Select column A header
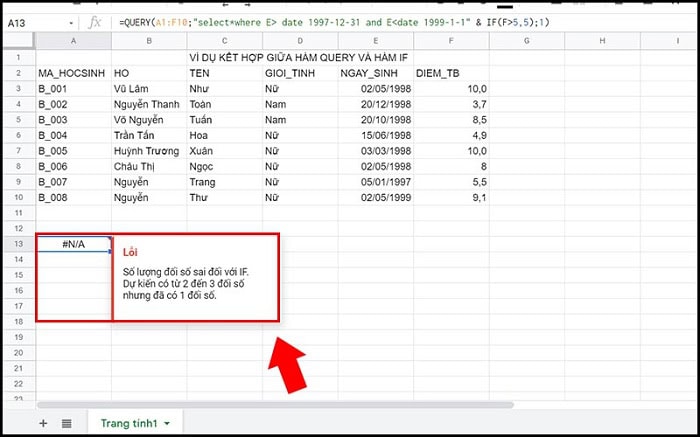The width and height of the screenshot is (700, 437). (73, 40)
